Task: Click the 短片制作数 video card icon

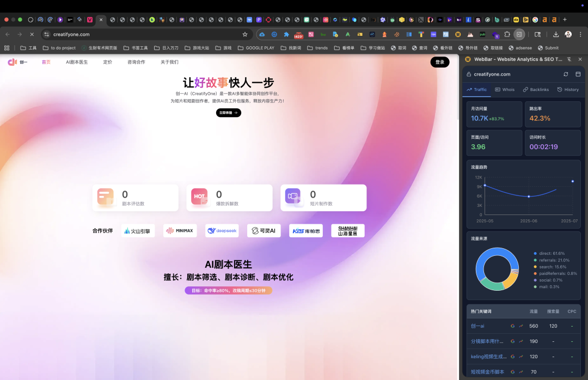Action: (293, 197)
